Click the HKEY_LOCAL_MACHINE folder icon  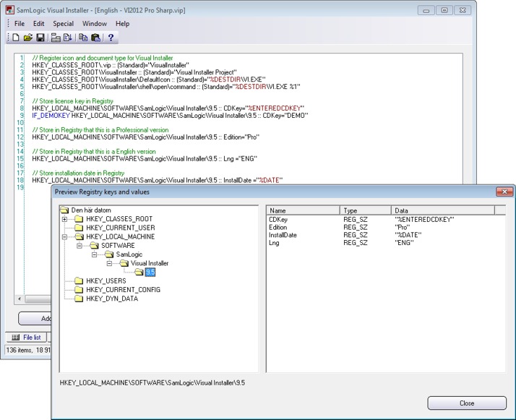click(x=79, y=236)
